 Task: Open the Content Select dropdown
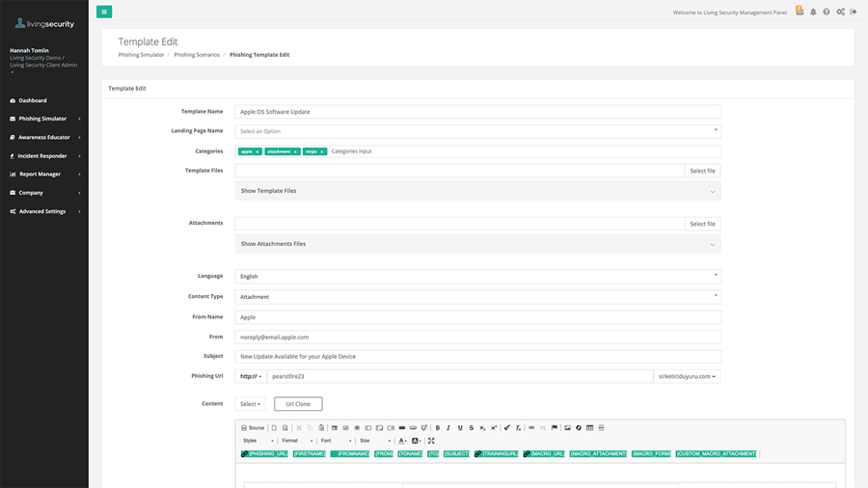pos(250,404)
